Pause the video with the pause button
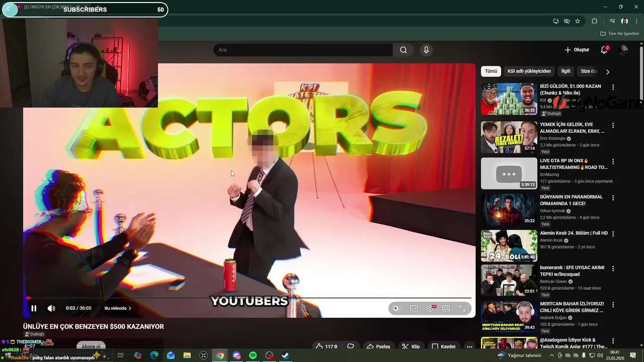 [x=34, y=308]
